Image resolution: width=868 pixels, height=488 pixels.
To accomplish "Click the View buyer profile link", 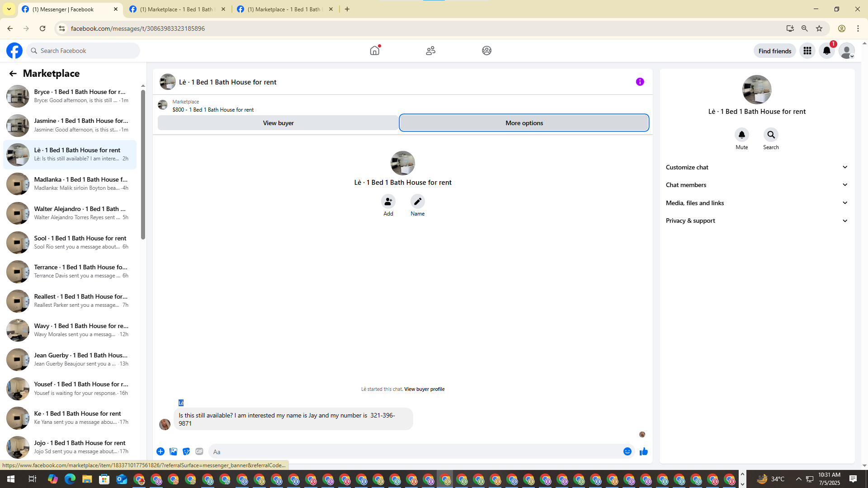I will click(424, 389).
